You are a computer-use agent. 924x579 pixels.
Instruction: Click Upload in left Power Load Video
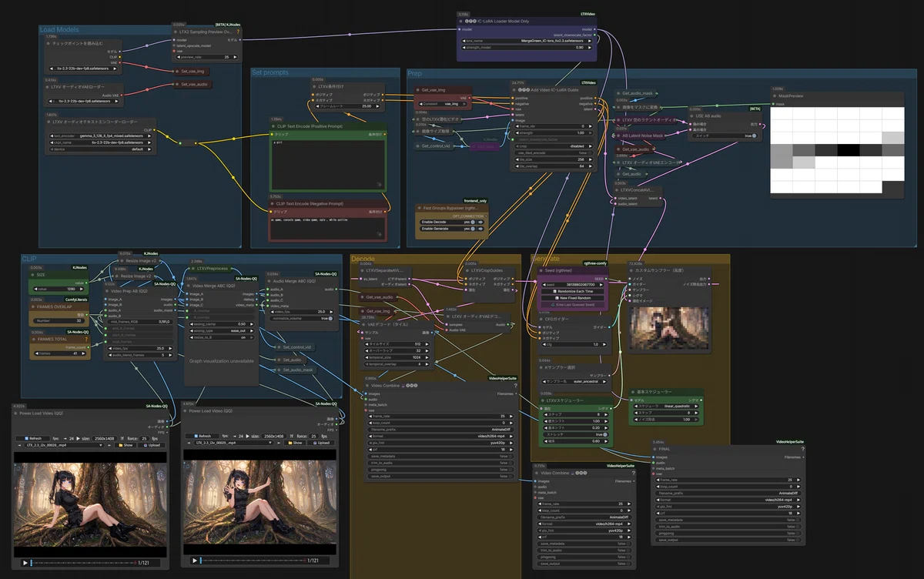click(151, 444)
